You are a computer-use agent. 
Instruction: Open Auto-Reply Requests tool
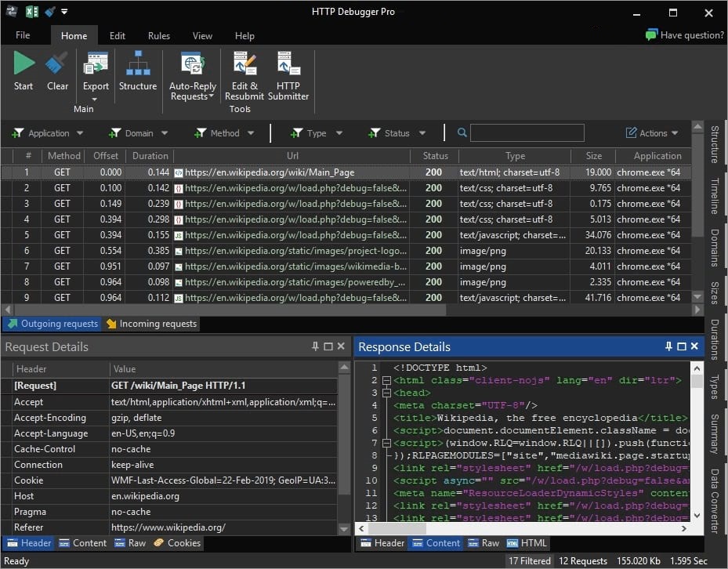point(193,63)
